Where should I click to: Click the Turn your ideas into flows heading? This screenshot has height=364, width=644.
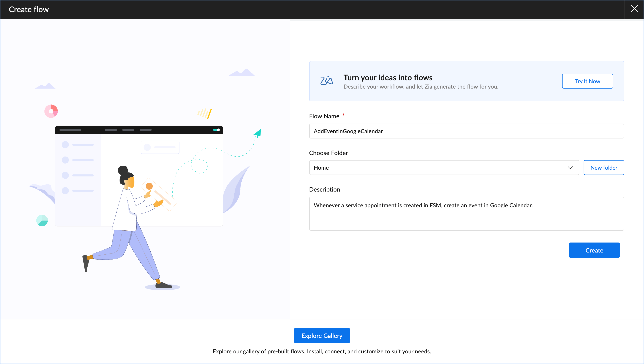(388, 78)
